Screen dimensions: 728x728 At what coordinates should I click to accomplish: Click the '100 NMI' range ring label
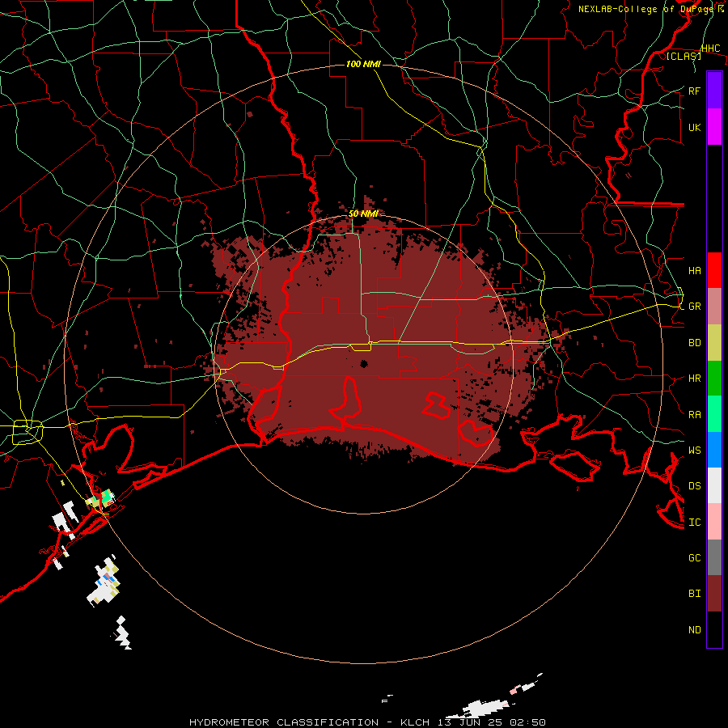coord(363,64)
